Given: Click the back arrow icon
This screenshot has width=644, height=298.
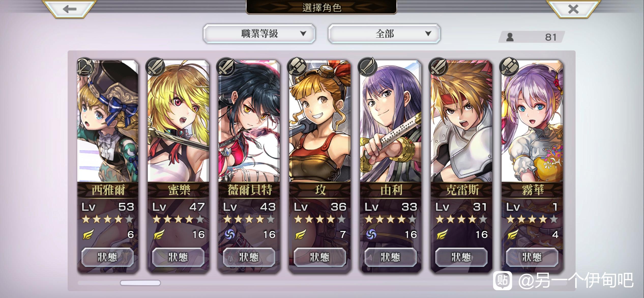Looking at the screenshot, I should (x=69, y=9).
